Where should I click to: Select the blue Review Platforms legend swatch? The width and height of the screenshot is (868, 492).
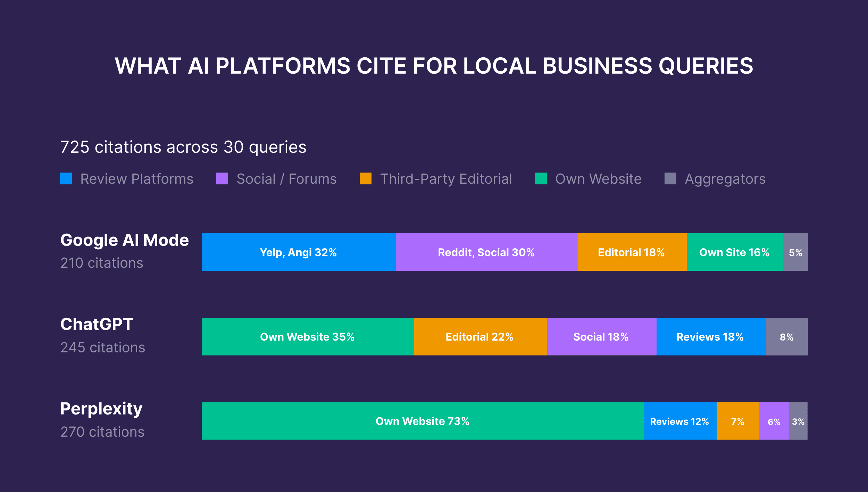tap(66, 178)
